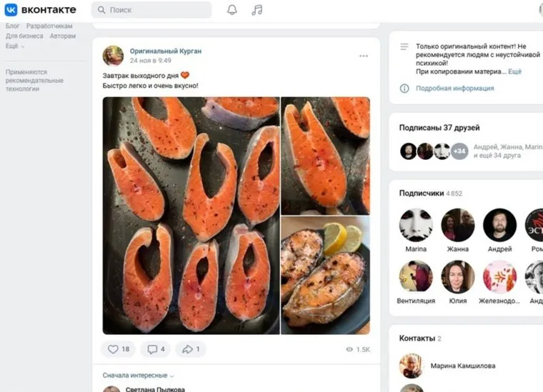Open subscriber Marina's avatar
Viewport: 543px width, 392px height.
[416, 225]
